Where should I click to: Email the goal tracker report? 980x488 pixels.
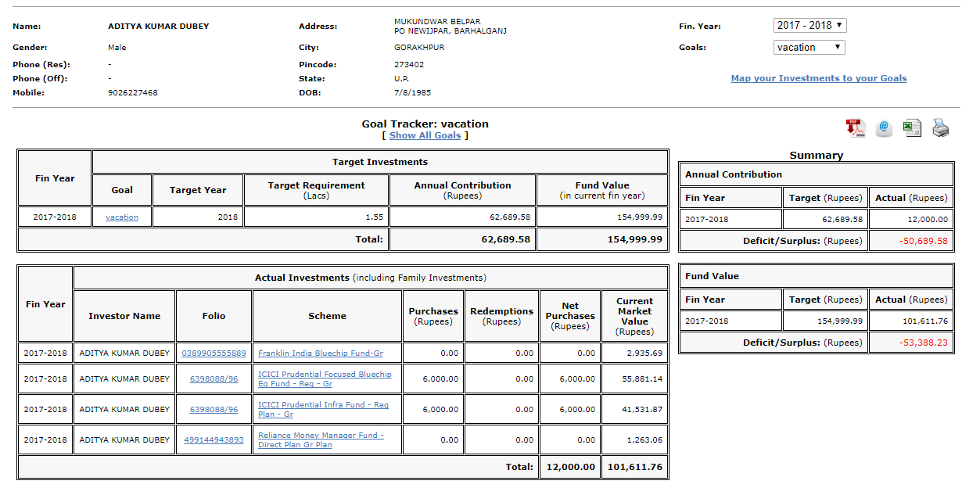(x=884, y=128)
